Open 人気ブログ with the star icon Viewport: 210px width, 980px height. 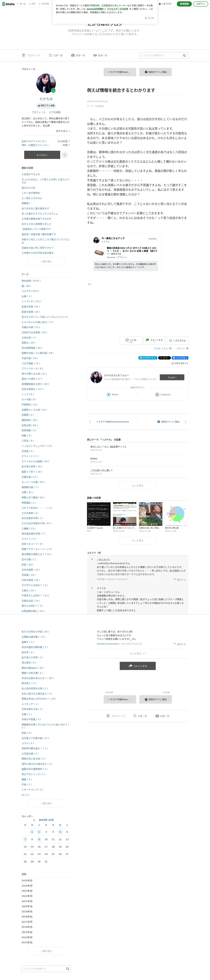point(165,4)
